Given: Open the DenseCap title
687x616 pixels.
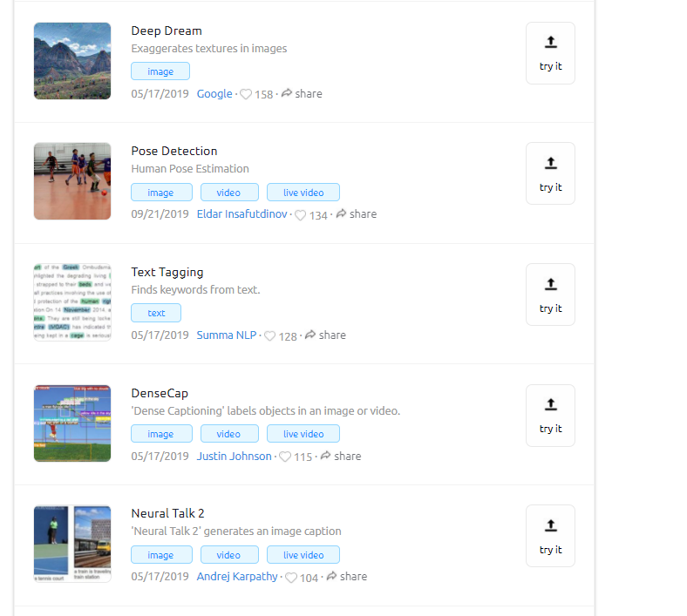Looking at the screenshot, I should [160, 393].
